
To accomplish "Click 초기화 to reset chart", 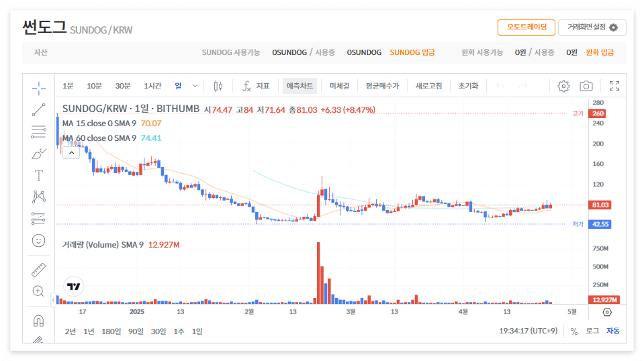I will click(x=468, y=86).
